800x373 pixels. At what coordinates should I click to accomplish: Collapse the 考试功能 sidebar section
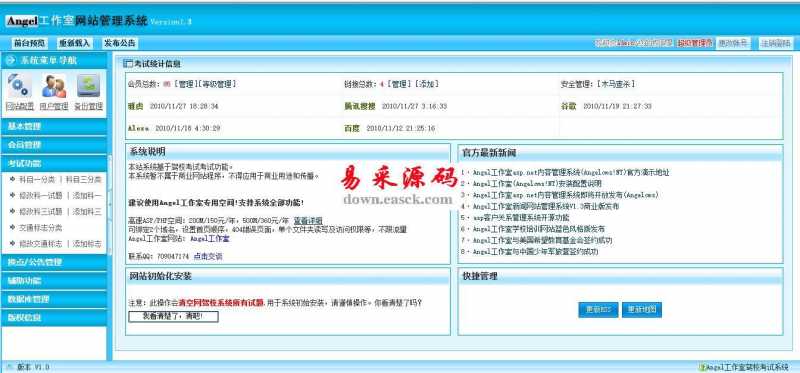[x=54, y=163]
